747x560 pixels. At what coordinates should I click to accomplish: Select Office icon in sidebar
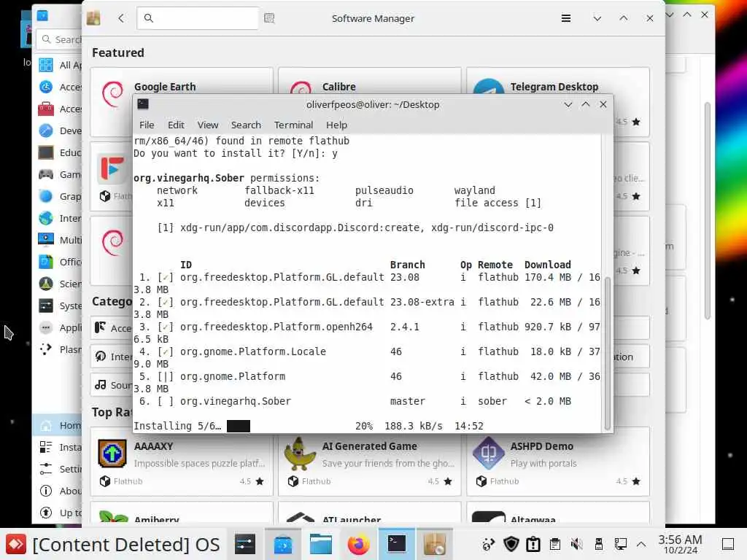(x=46, y=262)
